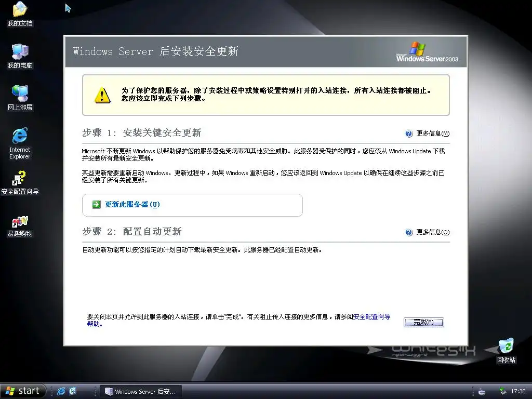The height and width of the screenshot is (399, 532).
Task: Click the help icon next to 更多信息(O)
Action: [x=409, y=232]
